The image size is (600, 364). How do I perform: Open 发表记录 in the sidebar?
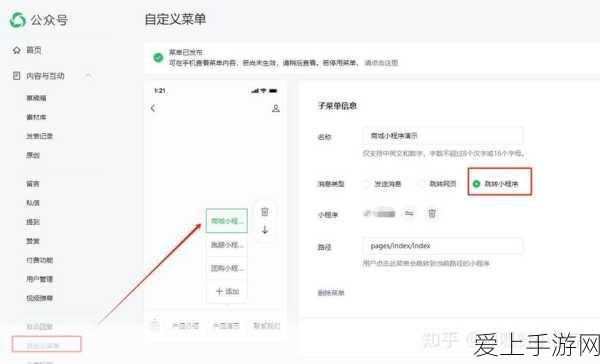click(39, 136)
